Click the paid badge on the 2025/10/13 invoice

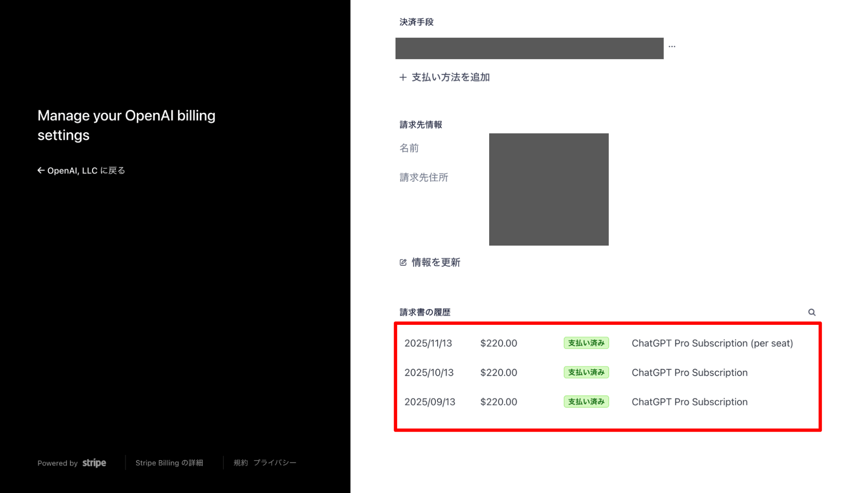pyautogui.click(x=586, y=373)
